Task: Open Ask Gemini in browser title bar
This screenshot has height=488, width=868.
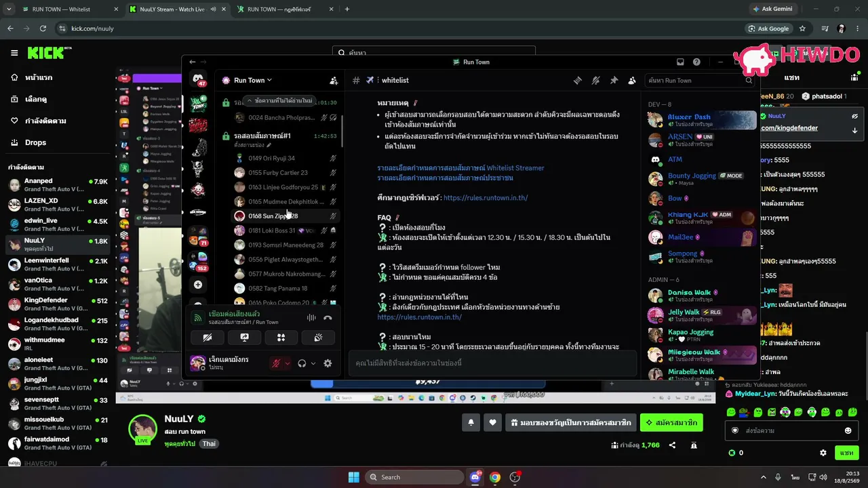Action: coord(773,9)
